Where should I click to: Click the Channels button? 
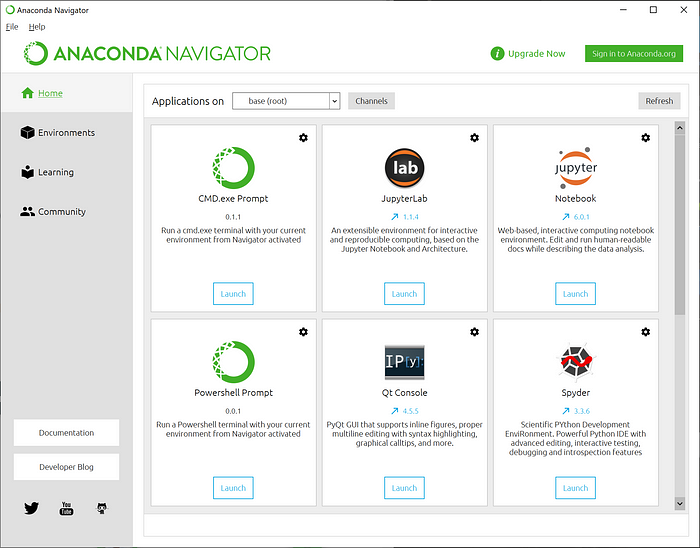tap(371, 101)
